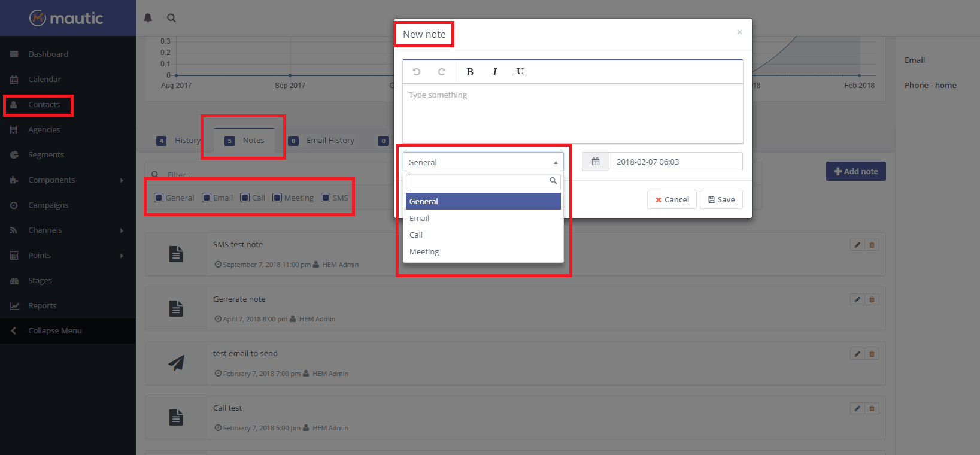The image size is (980, 455).
Task: Toggle the Call filter checkbox
Action: tap(245, 198)
